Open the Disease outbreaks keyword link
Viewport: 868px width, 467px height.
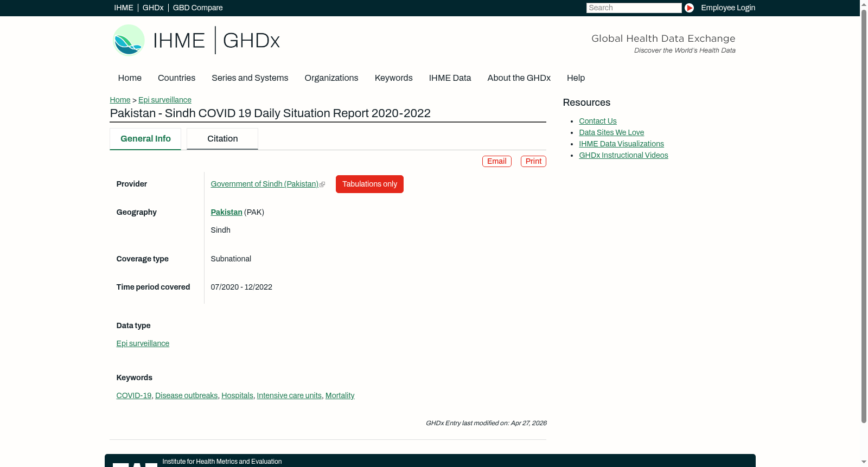pyautogui.click(x=186, y=395)
